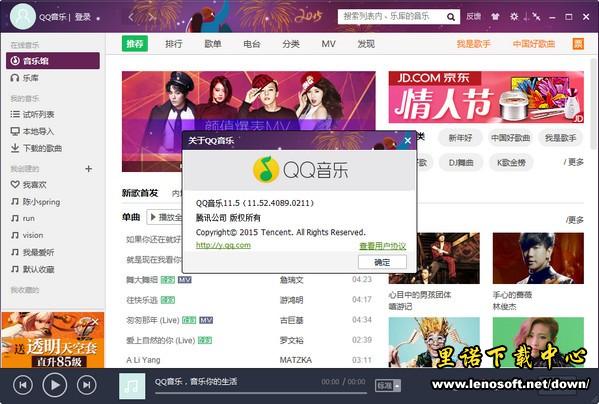Click the playback progress bar
The width and height of the screenshot is (599, 404).
point(261,393)
